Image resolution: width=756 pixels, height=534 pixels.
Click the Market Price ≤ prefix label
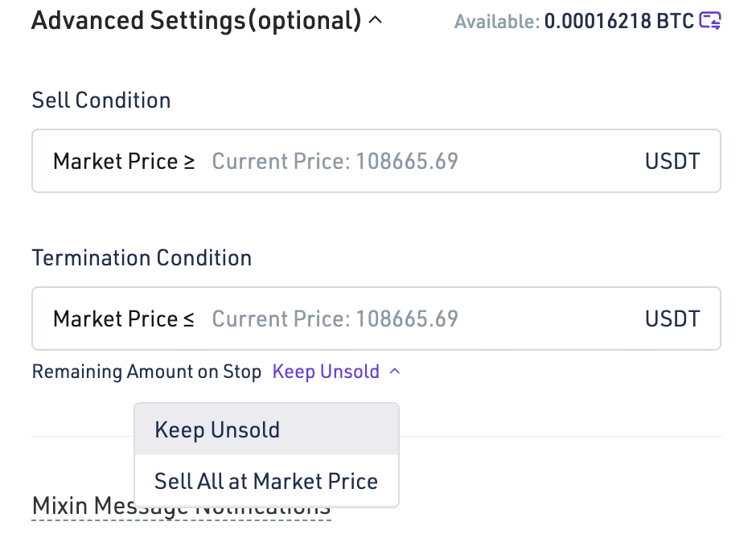click(x=124, y=318)
